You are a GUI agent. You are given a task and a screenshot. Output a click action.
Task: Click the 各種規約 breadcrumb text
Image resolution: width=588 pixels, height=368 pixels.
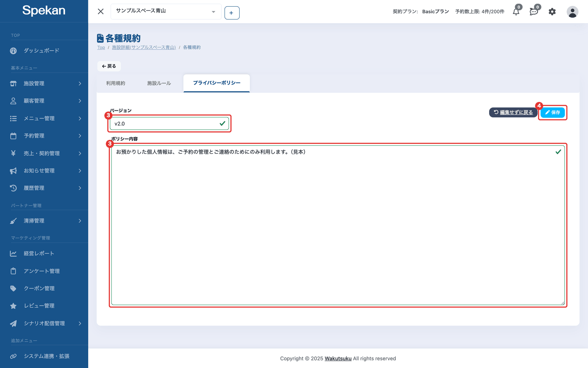tap(192, 47)
